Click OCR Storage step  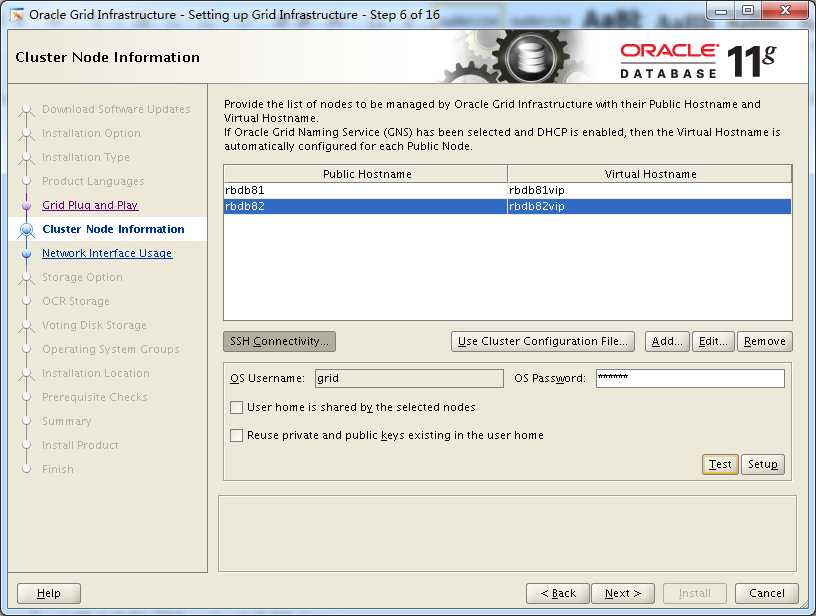click(x=76, y=301)
